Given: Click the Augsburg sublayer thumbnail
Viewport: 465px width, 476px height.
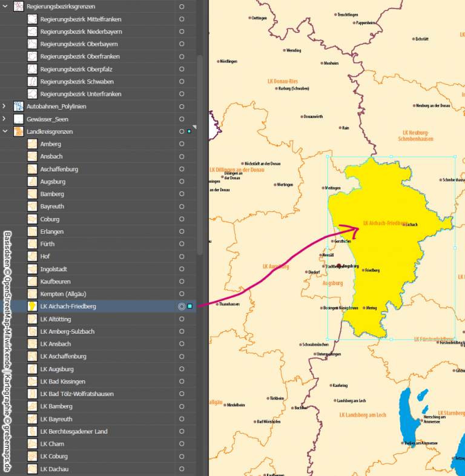Looking at the screenshot, I should tap(32, 182).
